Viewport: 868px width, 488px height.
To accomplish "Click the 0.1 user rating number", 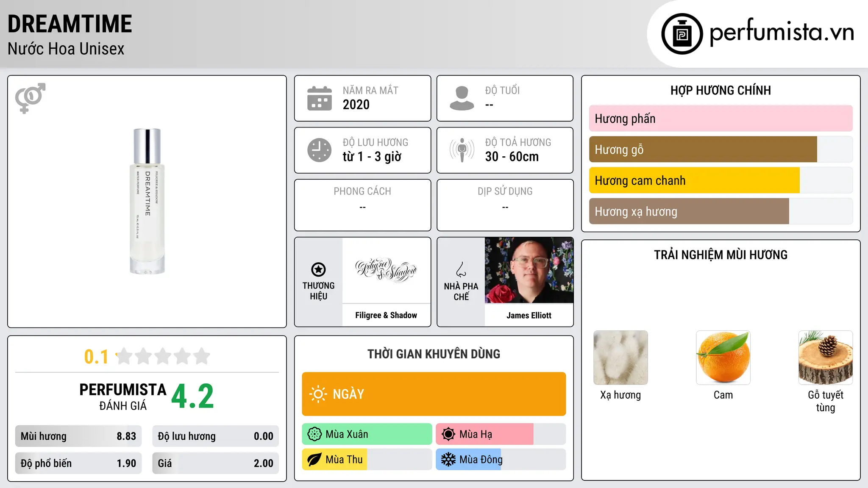I will [x=96, y=357].
